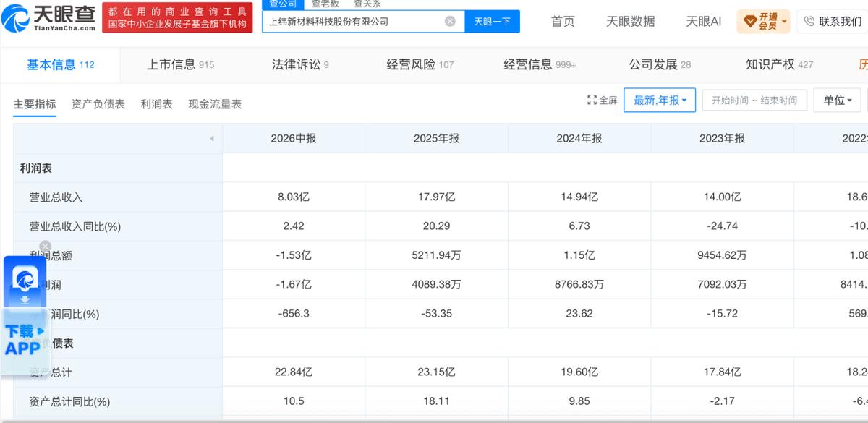Screen dimensions: 868x423
Task: Switch to 现金流量表 sub-tab
Action: pyautogui.click(x=215, y=104)
